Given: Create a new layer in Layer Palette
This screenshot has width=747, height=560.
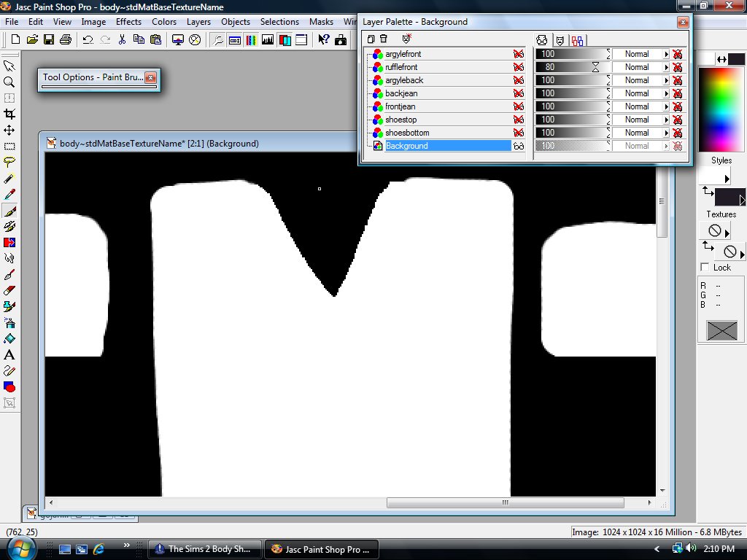Looking at the screenshot, I should tap(371, 39).
